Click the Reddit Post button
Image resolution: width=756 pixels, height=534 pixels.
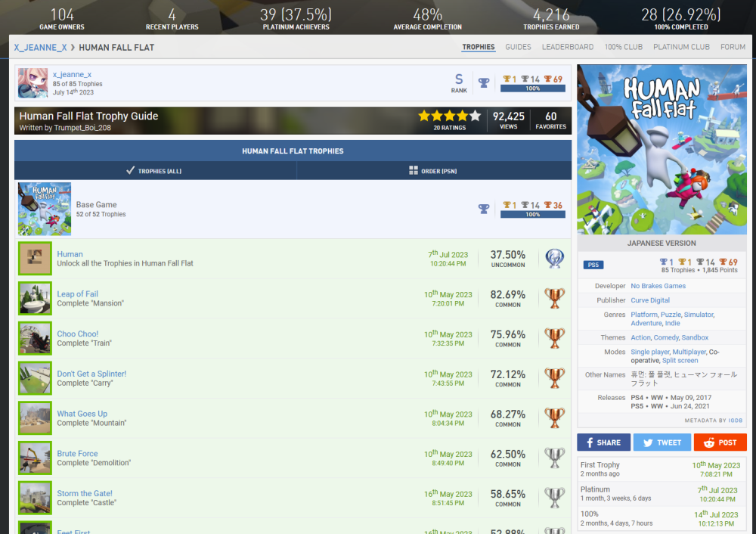pyautogui.click(x=720, y=442)
